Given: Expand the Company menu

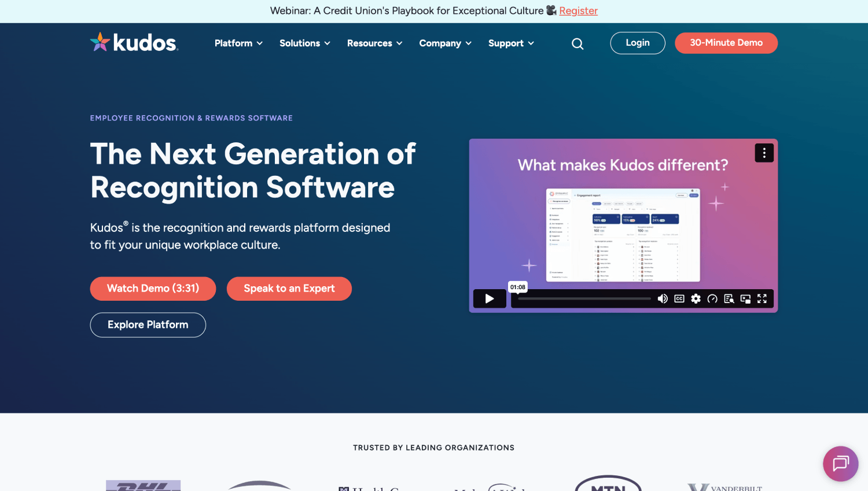Looking at the screenshot, I should pos(446,43).
